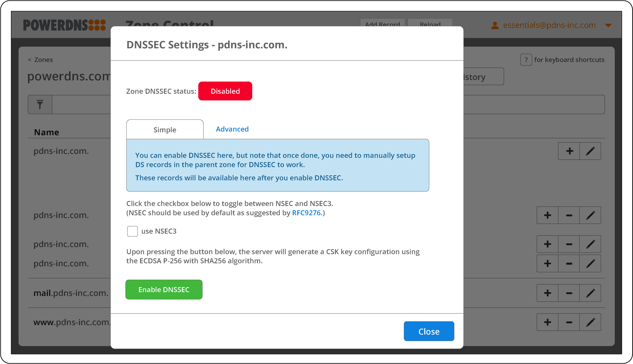Select the Simple tab

tap(165, 130)
